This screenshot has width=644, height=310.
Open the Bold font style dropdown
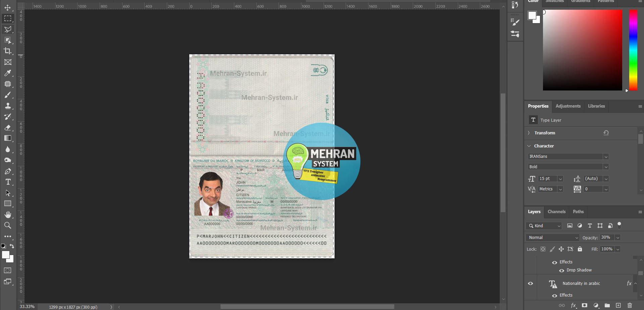coord(606,167)
